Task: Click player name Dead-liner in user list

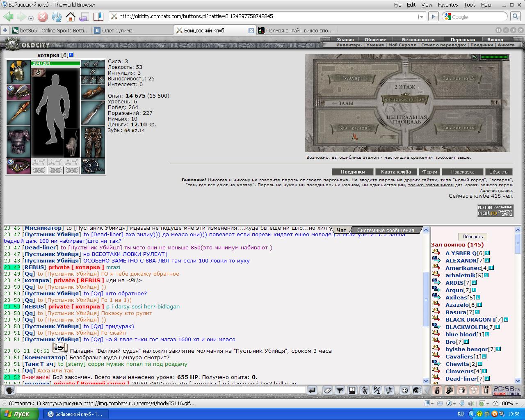Action: (461, 379)
